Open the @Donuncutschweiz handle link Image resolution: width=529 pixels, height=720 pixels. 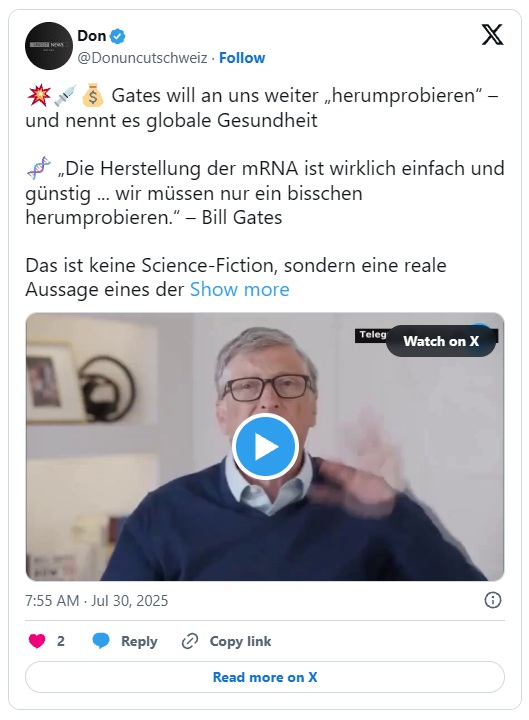[142, 58]
